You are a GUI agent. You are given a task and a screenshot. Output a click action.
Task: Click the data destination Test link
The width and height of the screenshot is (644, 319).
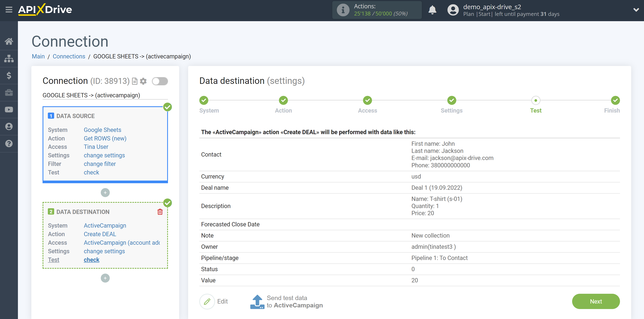pos(54,260)
